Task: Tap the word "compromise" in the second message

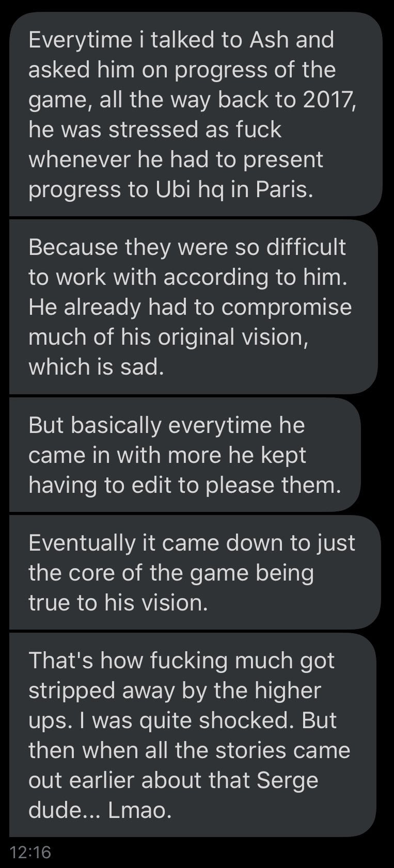Action: pos(287,307)
